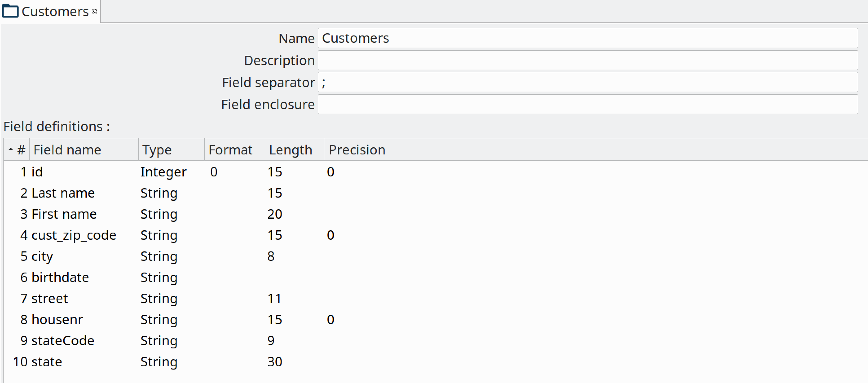This screenshot has width=868, height=383.
Task: Click the Type column header
Action: tap(157, 150)
